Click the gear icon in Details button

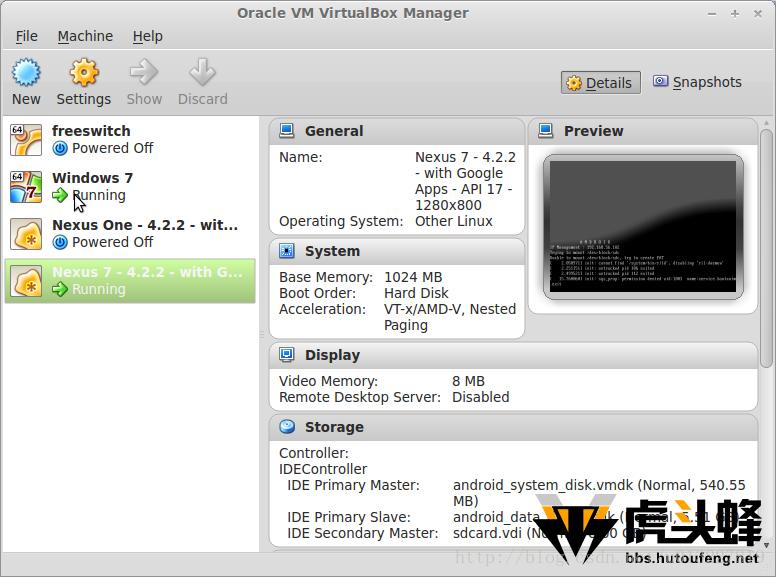[x=574, y=83]
